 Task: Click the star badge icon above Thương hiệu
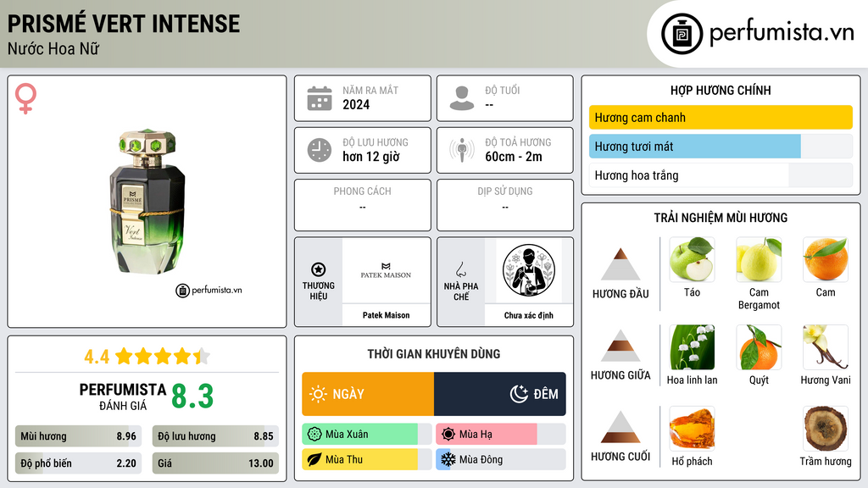pyautogui.click(x=319, y=269)
